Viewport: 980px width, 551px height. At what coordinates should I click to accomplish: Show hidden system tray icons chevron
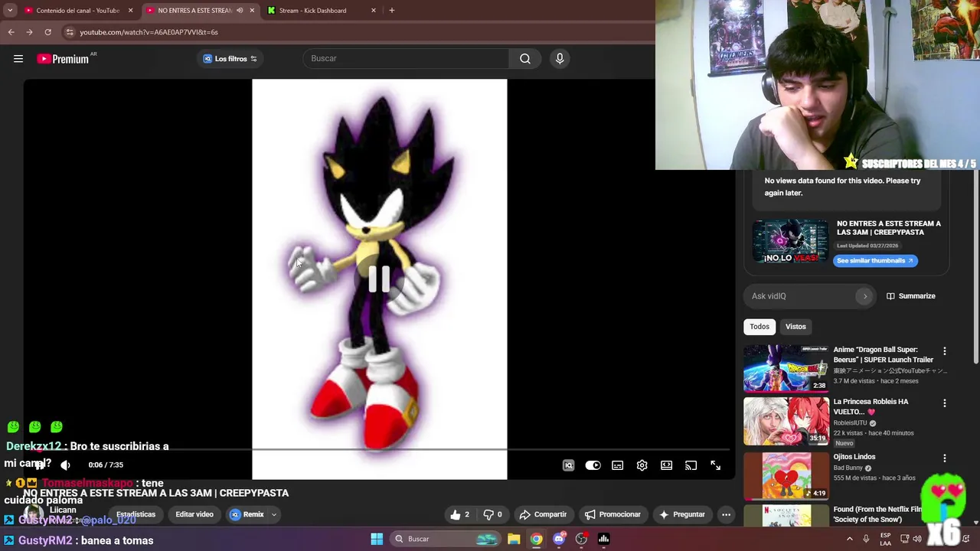click(x=849, y=539)
